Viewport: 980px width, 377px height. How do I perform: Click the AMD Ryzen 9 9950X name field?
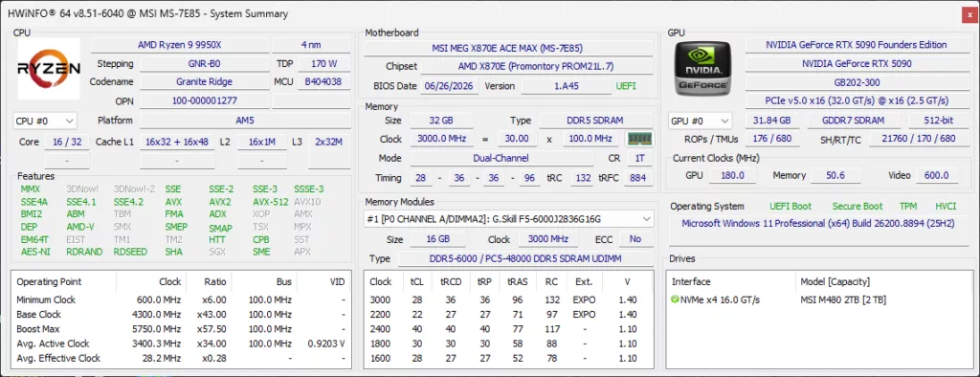180,45
